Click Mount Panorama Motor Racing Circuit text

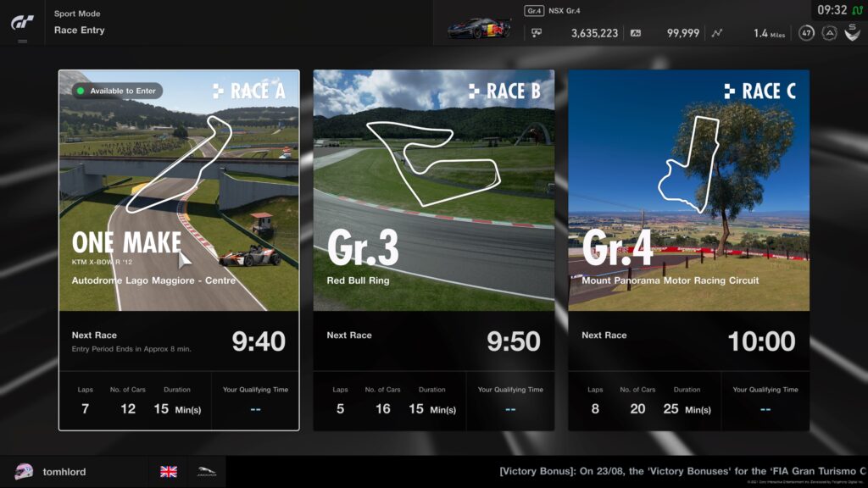(670, 280)
